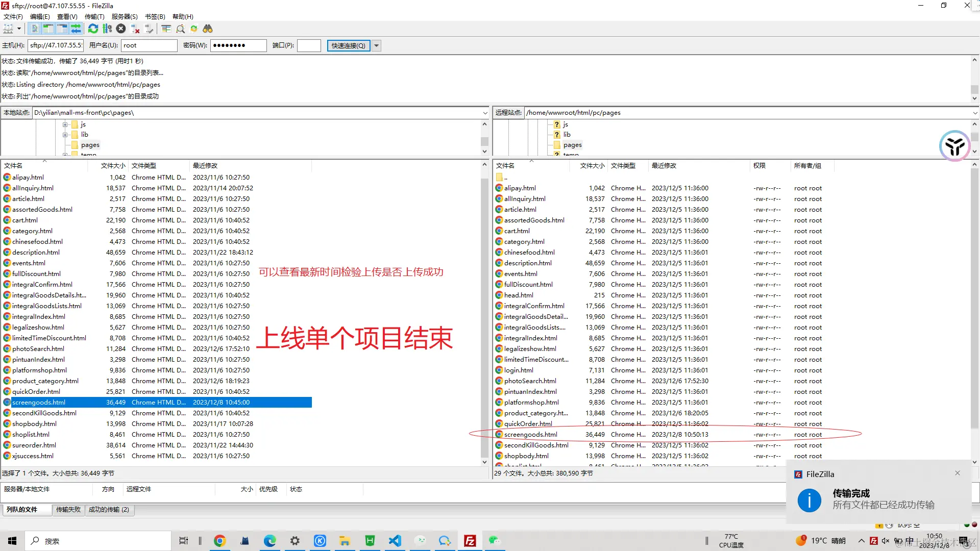Toggle the local directory tree view
Screen dimensions: 980x551
[x=48, y=29]
